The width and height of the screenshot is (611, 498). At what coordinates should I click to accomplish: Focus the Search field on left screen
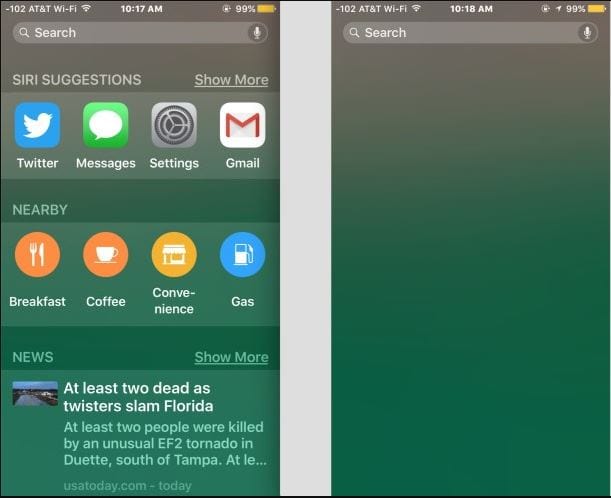click(x=140, y=33)
